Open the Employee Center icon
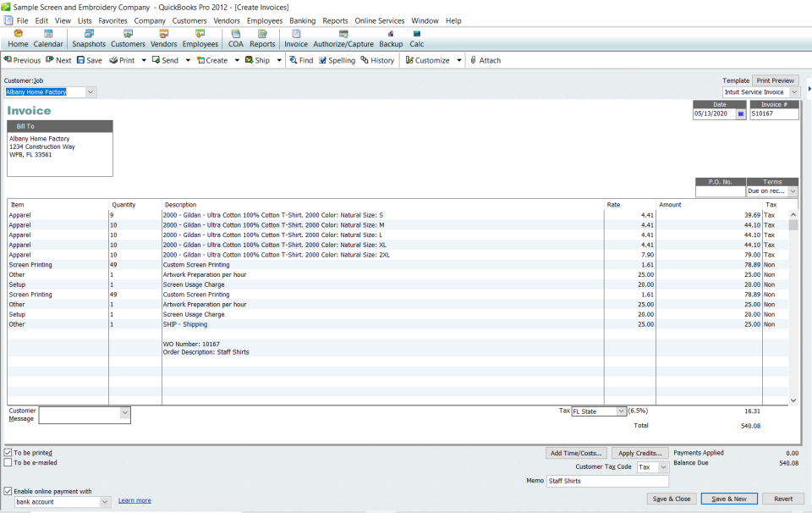The width and height of the screenshot is (812, 513). point(200,37)
